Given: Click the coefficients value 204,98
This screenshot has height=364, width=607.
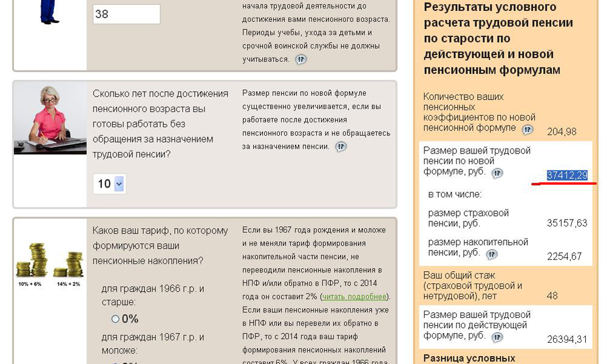Looking at the screenshot, I should tap(561, 132).
